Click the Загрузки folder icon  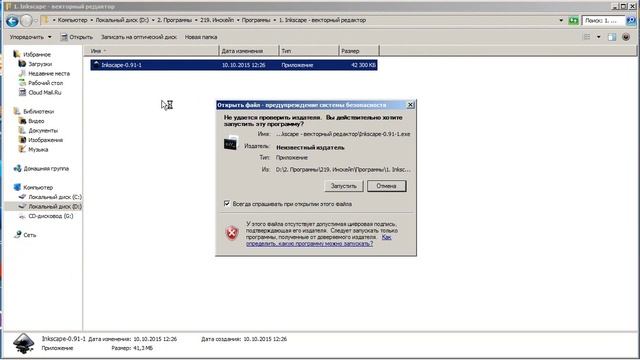22,64
